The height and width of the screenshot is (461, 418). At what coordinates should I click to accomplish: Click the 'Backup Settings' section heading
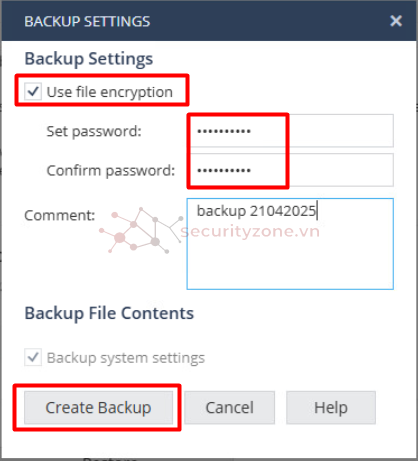(89, 59)
